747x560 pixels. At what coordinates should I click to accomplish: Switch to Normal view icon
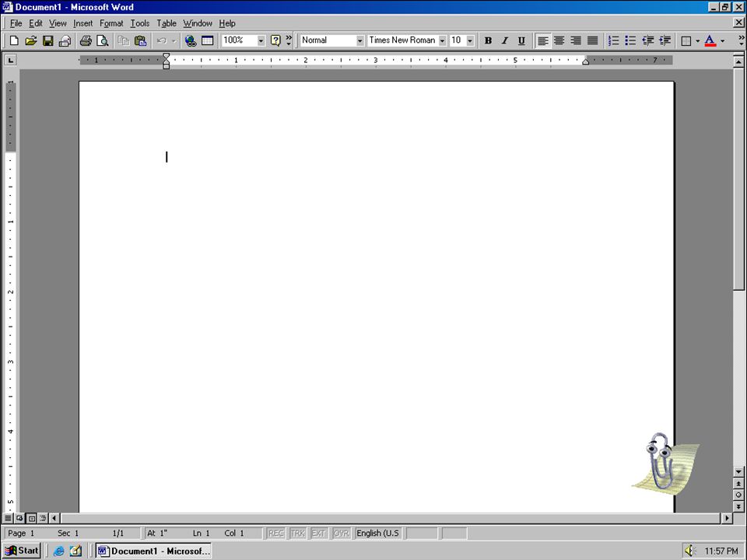(8, 518)
